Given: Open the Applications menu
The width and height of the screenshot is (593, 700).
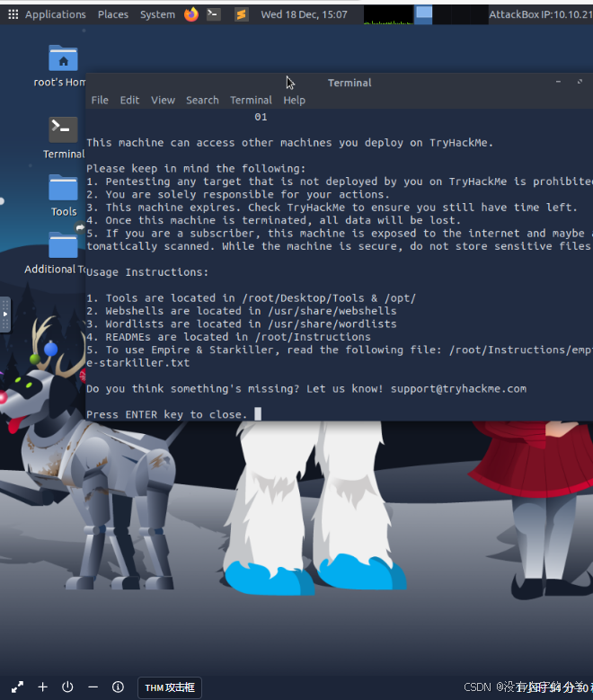Looking at the screenshot, I should tap(56, 14).
